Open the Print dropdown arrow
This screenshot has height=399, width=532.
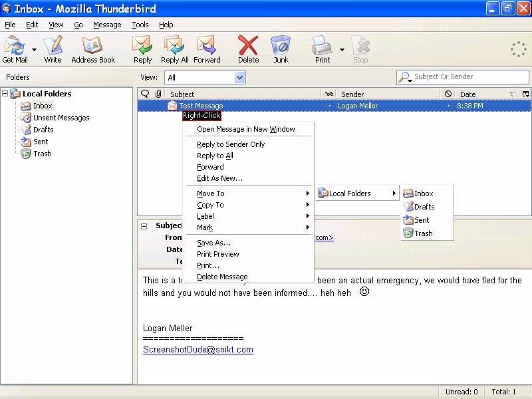click(x=342, y=49)
